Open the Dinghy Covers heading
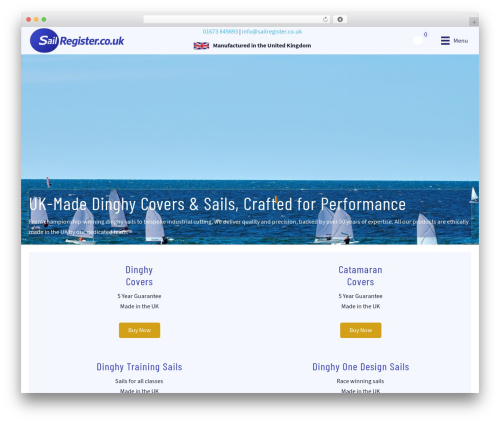The height and width of the screenshot is (423, 500). click(x=139, y=276)
